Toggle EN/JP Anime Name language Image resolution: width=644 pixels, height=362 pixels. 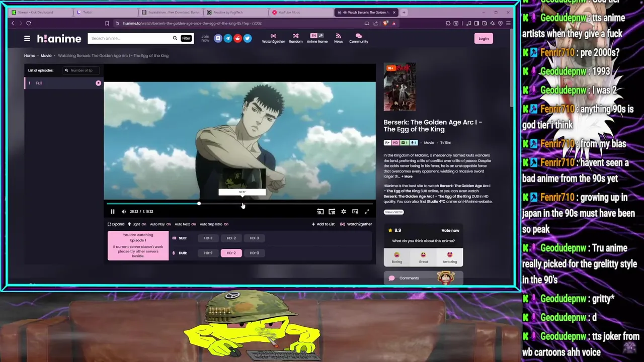point(317,38)
